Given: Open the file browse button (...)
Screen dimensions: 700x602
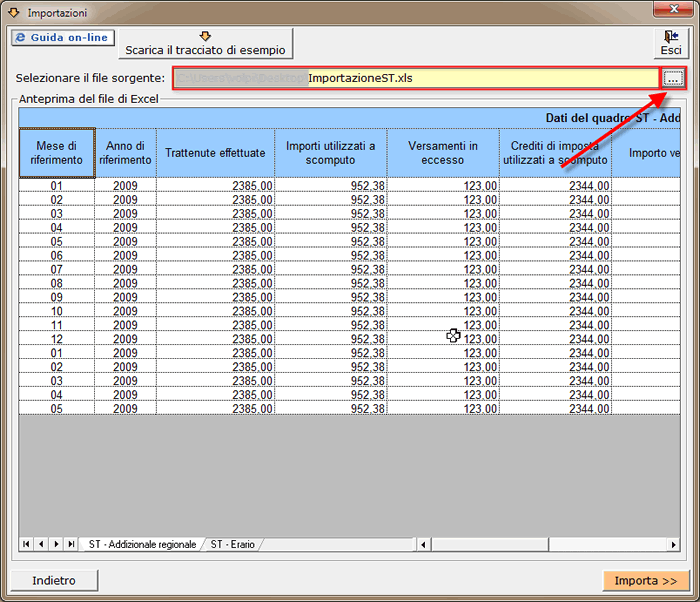Looking at the screenshot, I should [673, 78].
